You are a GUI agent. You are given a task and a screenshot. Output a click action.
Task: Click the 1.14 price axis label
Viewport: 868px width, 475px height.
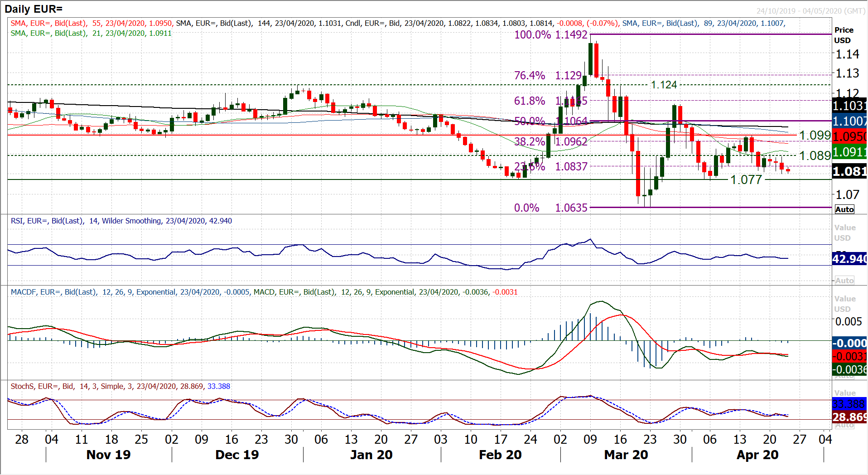[x=847, y=54]
